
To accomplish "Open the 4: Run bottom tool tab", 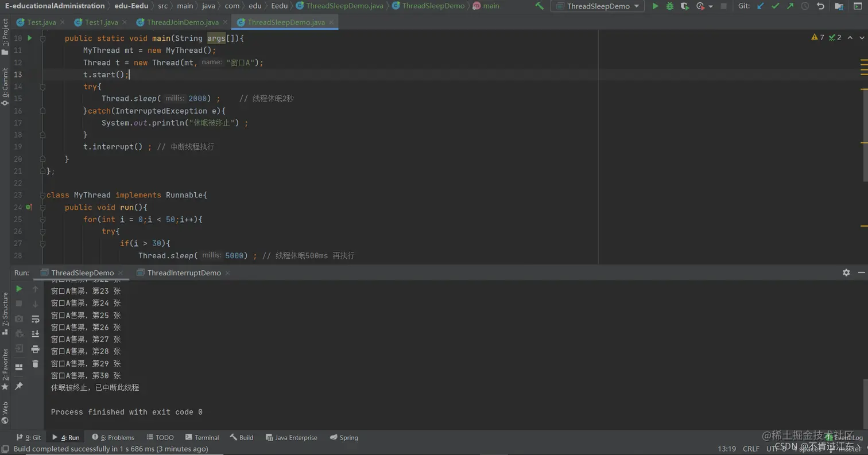I will pyautogui.click(x=65, y=437).
